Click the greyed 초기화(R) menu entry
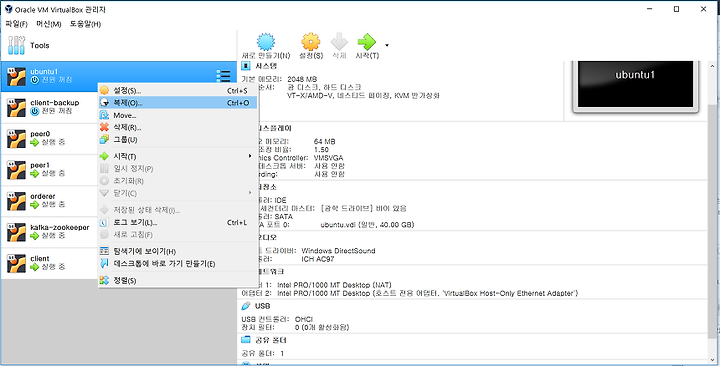This screenshot has width=720, height=366. point(177,181)
